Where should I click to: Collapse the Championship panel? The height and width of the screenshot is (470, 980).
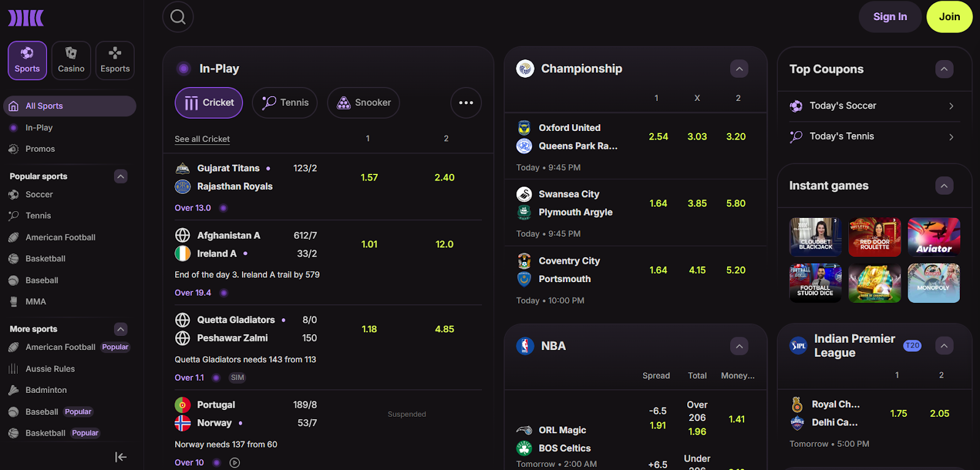click(739, 69)
